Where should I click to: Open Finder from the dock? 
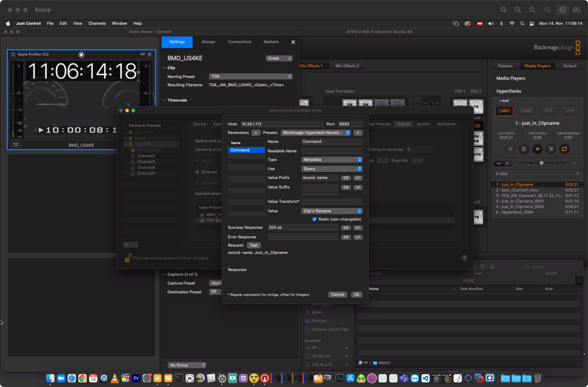point(50,378)
